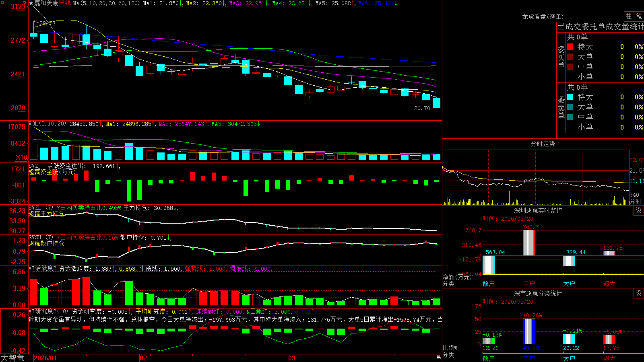The height and width of the screenshot is (362, 644).
Task: Select the 分时走势 panel title
Action: (543, 144)
